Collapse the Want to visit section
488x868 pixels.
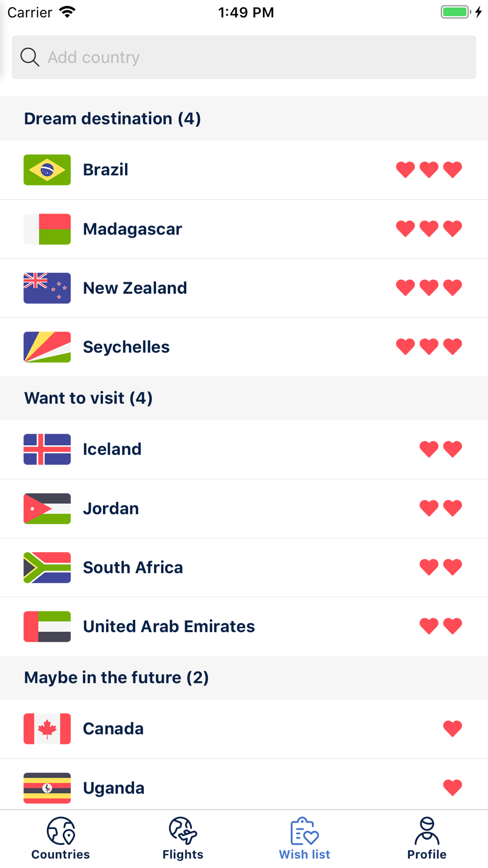point(244,398)
